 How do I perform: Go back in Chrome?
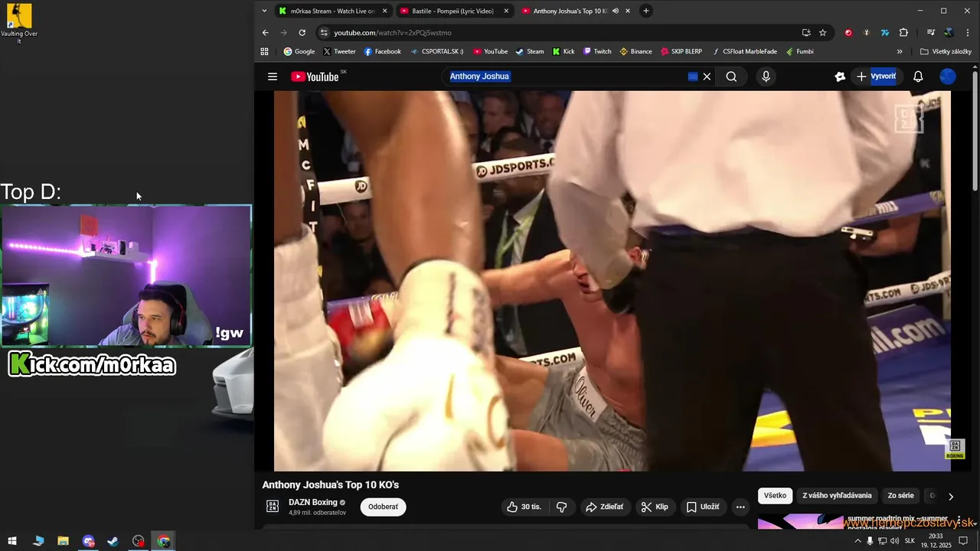[266, 33]
